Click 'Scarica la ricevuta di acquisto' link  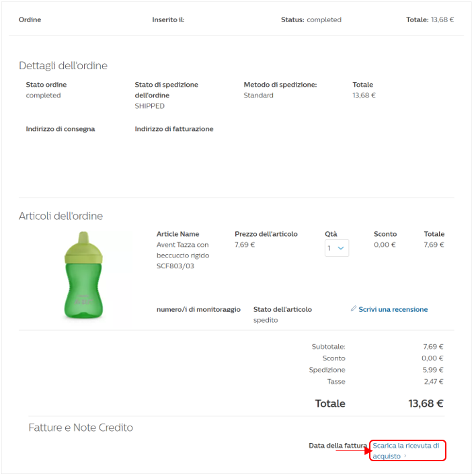[405, 446]
